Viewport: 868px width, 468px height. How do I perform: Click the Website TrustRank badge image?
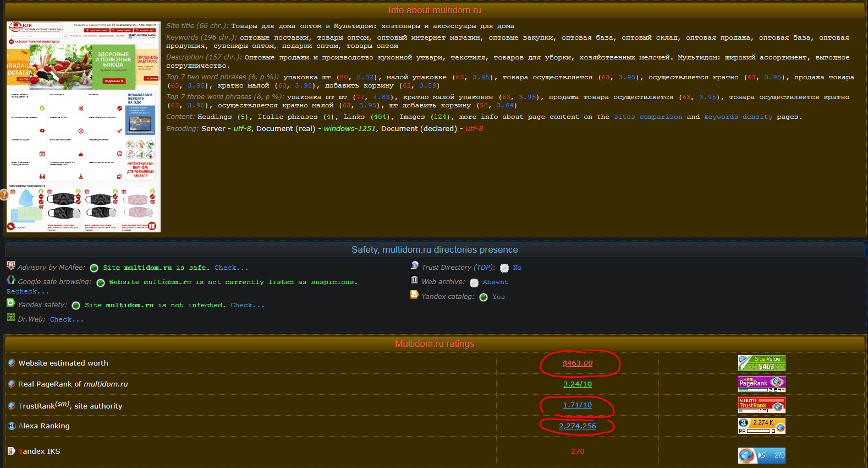pos(761,405)
